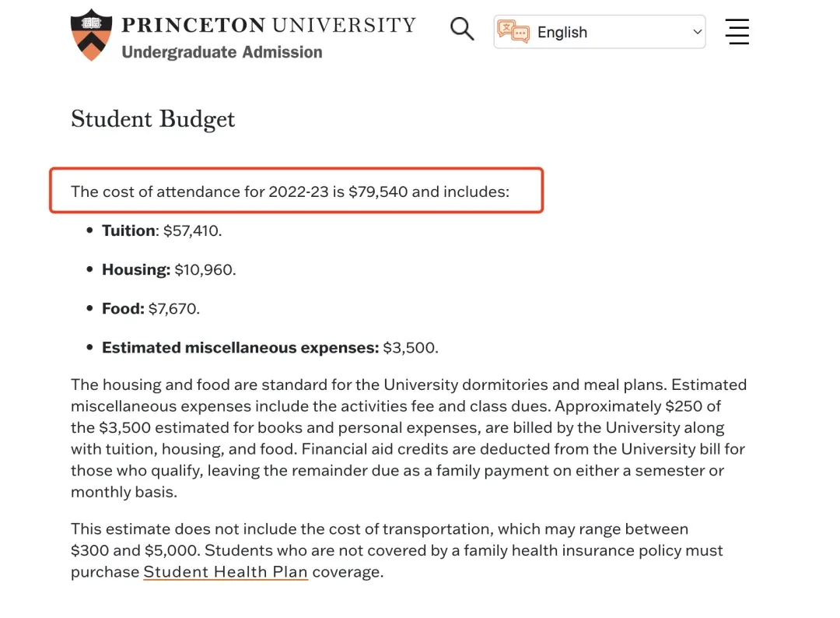
Task: Click the bold Food label
Action: [123, 308]
